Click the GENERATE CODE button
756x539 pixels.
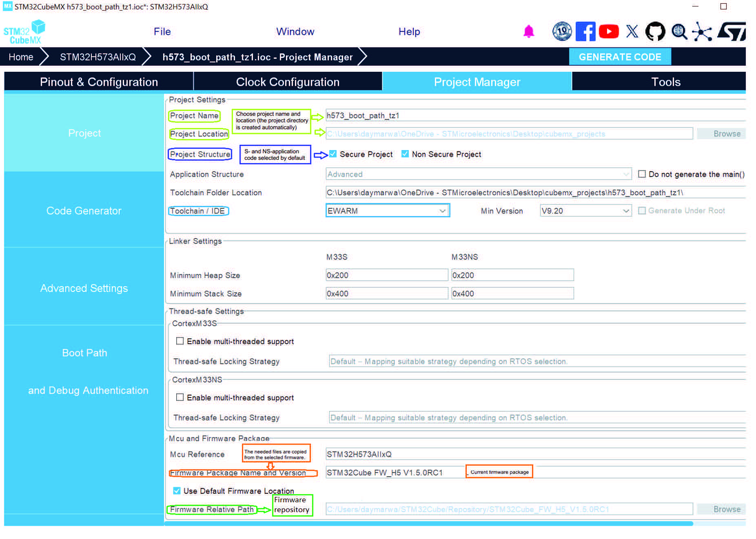click(x=620, y=57)
